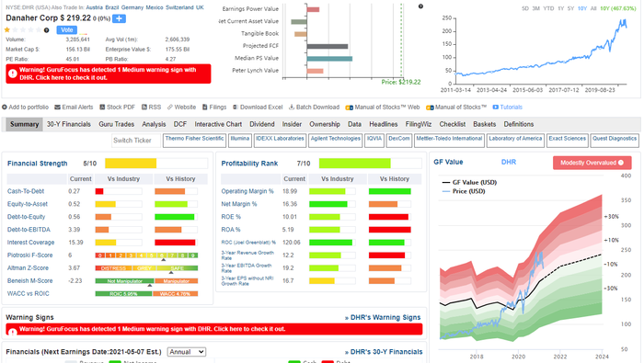Open the Operating Margin % link
The width and height of the screenshot is (644, 363).
pos(247,191)
